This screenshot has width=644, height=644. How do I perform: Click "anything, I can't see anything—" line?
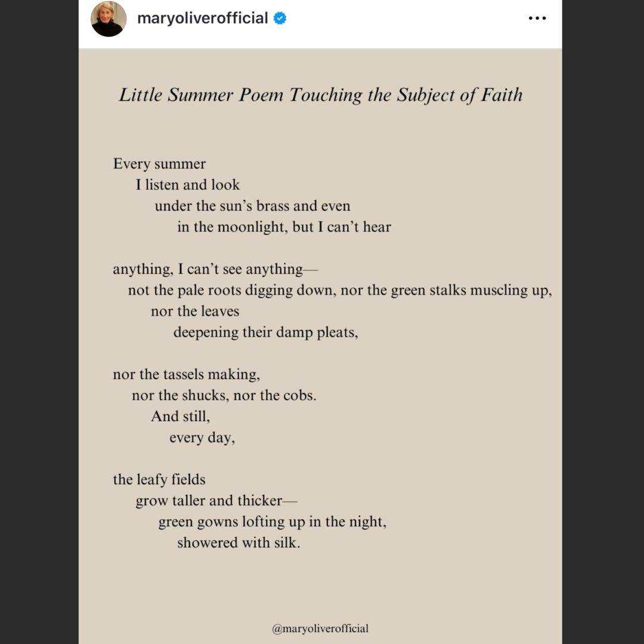[215, 270]
